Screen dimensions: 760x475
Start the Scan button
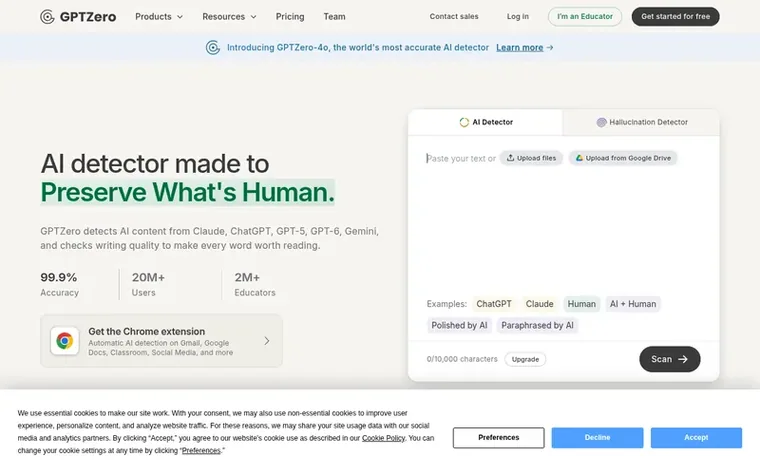[669, 359]
